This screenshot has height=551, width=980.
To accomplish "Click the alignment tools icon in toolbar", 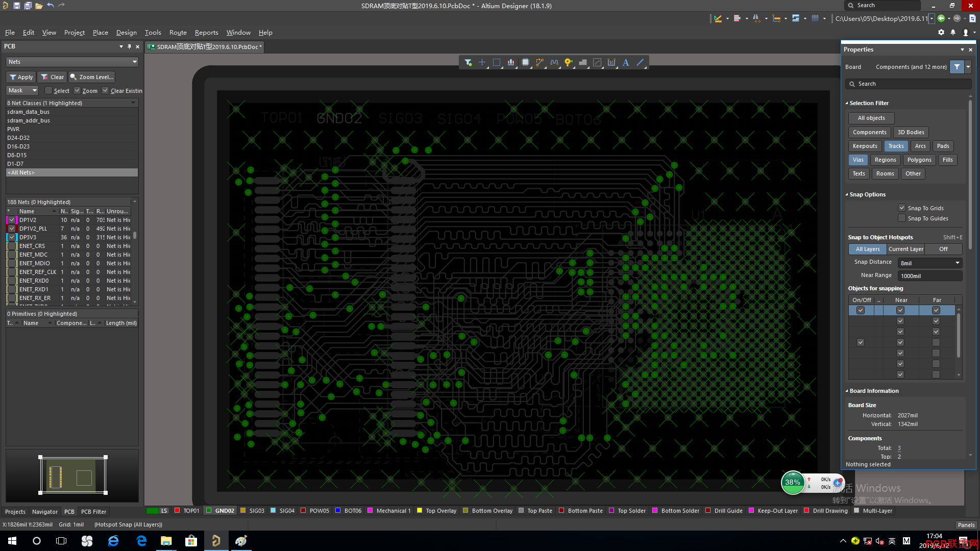I will (737, 18).
